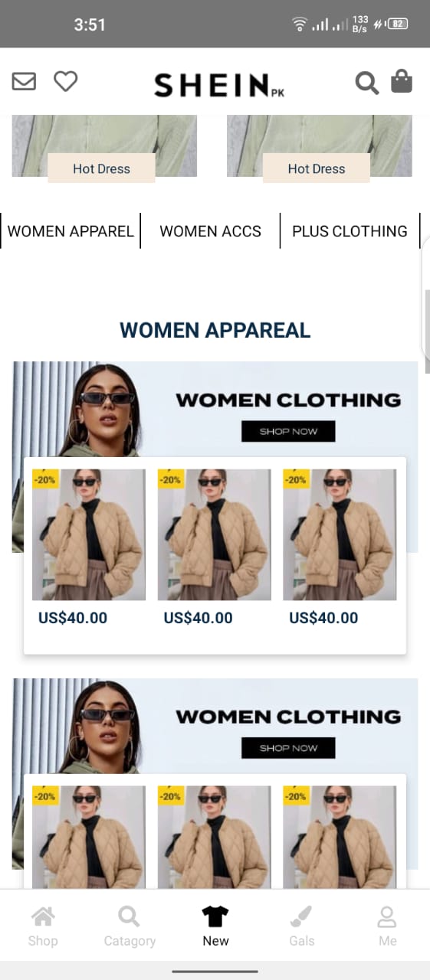Select the New t-shirt tab
The width and height of the screenshot is (430, 980).
[x=215, y=926]
